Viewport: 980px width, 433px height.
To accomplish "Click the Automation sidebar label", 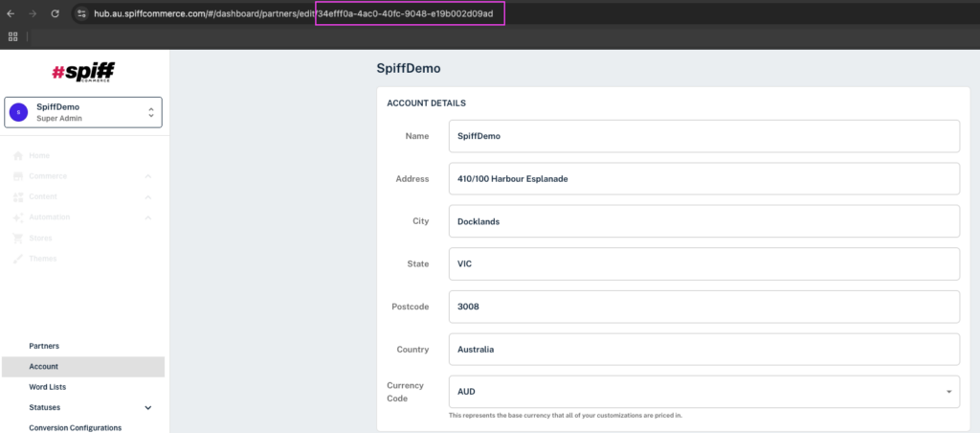I will (x=50, y=217).
